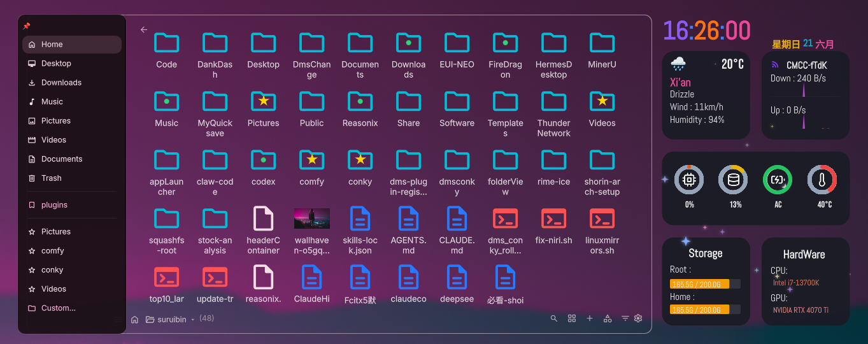This screenshot has width=868, height=344.
Task: Open the sort filter lines icon
Action: [625, 319]
